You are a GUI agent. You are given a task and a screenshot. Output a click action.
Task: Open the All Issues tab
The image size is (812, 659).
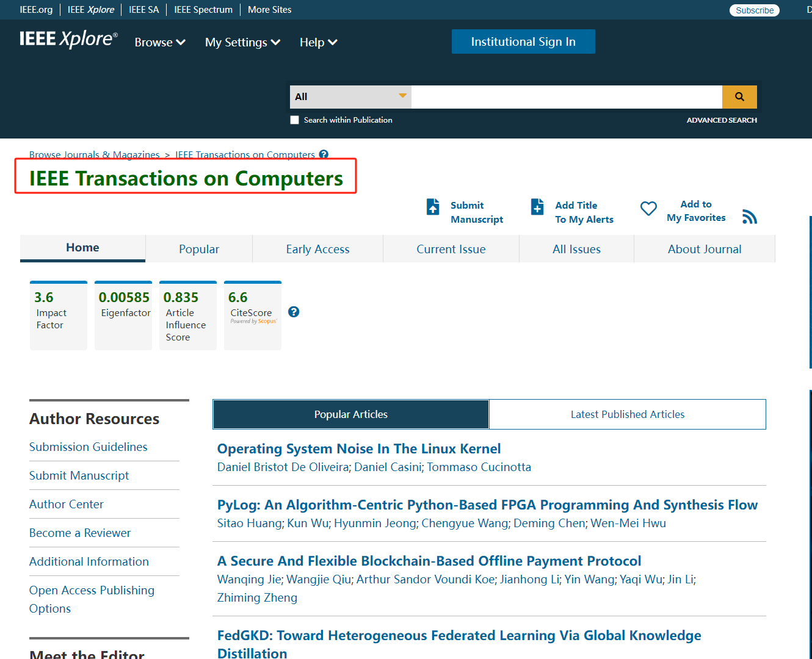576,249
